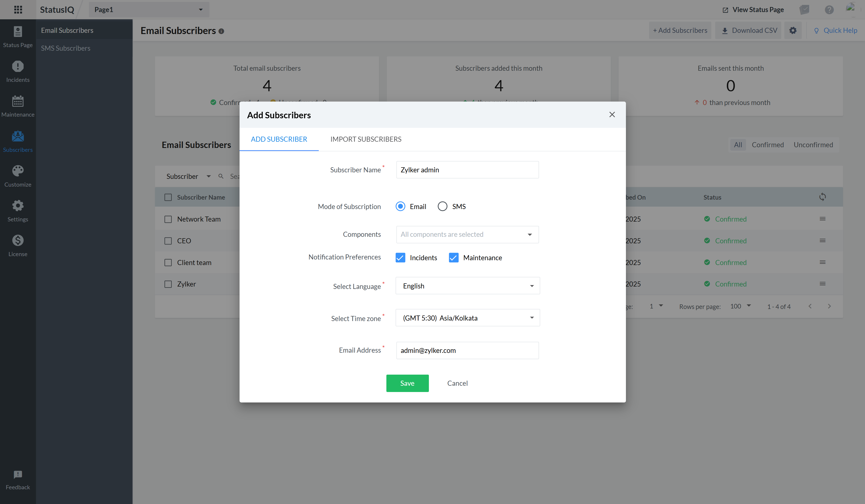This screenshot has width=865, height=504.
Task: Open subscriber settings gear icon
Action: coord(793,31)
